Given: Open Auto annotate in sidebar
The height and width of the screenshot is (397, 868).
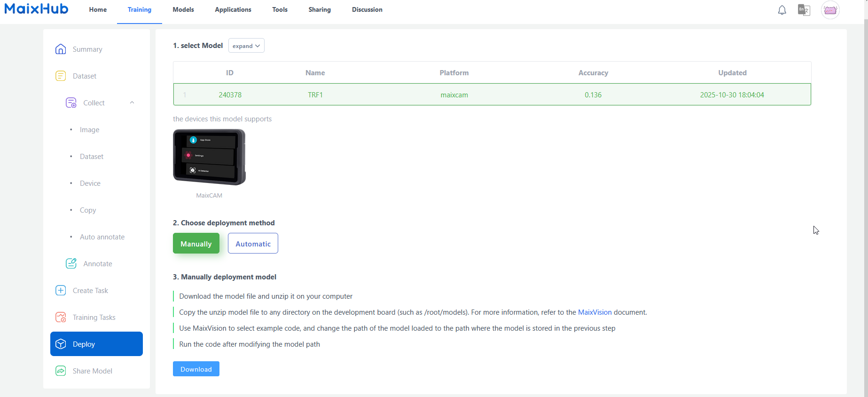Looking at the screenshot, I should click(102, 237).
